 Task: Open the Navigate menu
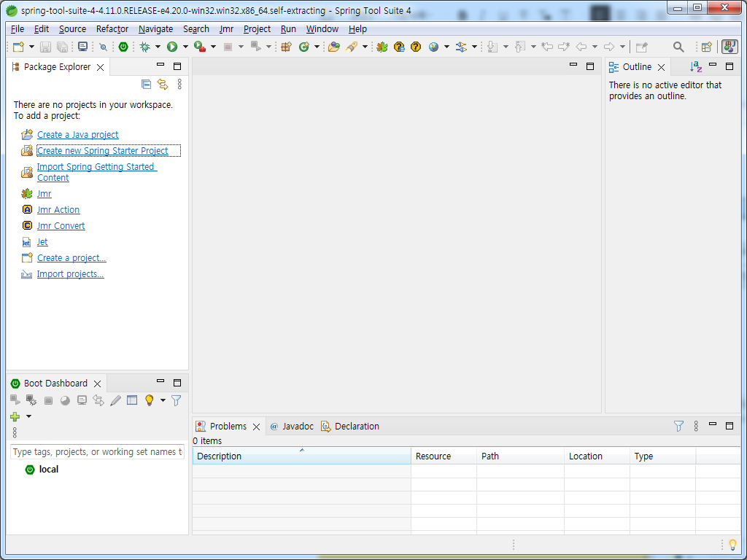[x=156, y=29]
